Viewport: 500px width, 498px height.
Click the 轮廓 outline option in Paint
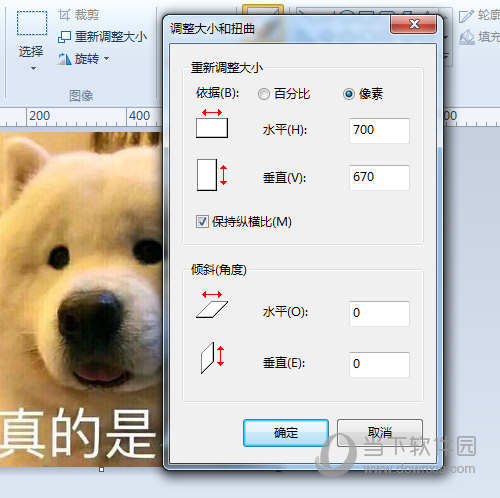479,15
